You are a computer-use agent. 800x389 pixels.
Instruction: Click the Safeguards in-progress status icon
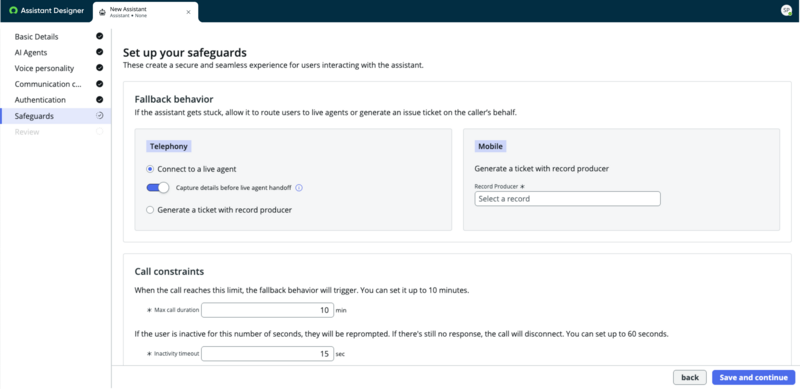(x=99, y=115)
